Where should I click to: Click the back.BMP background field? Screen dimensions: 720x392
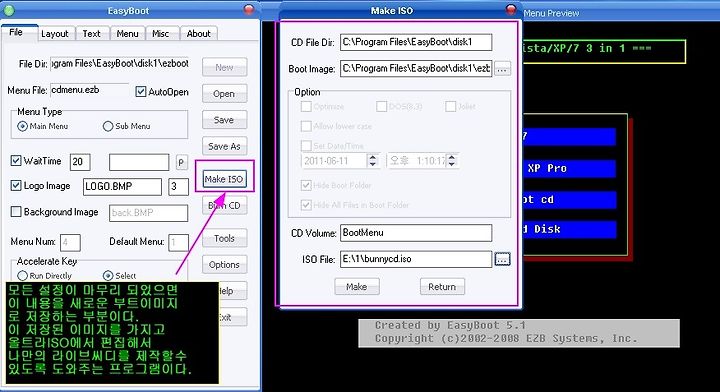148,213
